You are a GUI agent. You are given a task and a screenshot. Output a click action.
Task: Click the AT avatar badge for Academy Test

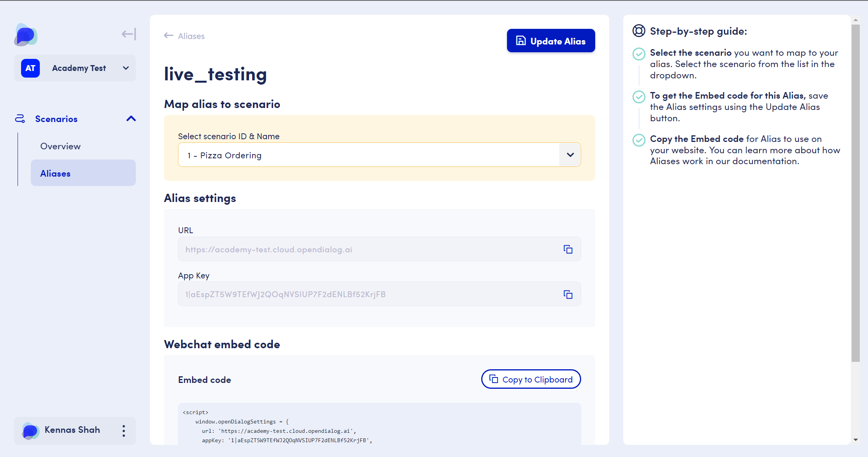(x=30, y=68)
